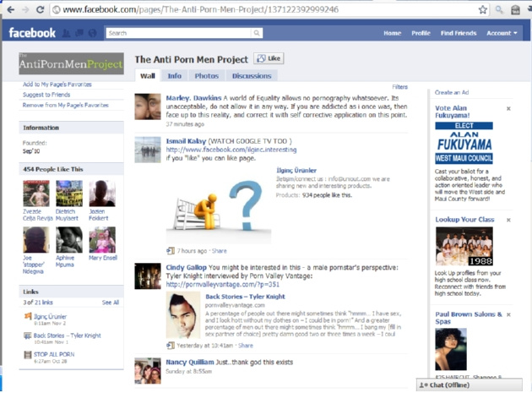This screenshot has height=393, width=532.
Task: Click the question mark figure thumbnail
Action: point(219,205)
